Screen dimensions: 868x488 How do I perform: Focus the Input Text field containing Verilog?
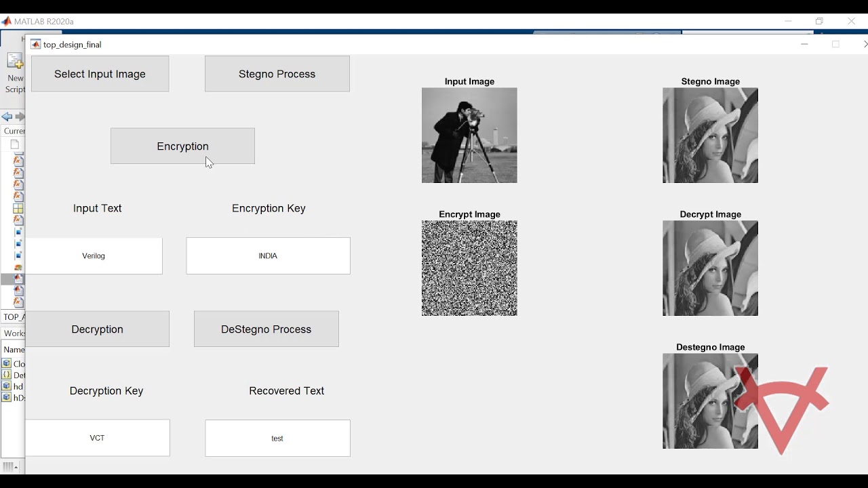click(x=94, y=256)
